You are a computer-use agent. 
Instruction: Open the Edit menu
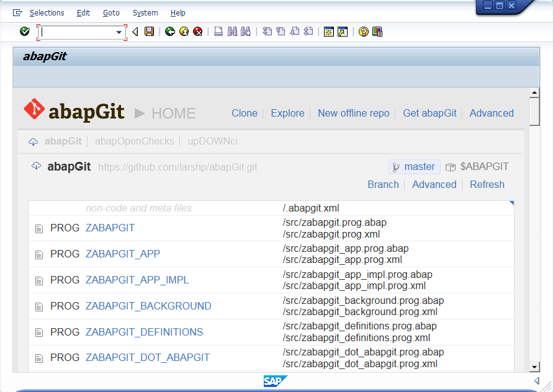pyautogui.click(x=83, y=13)
